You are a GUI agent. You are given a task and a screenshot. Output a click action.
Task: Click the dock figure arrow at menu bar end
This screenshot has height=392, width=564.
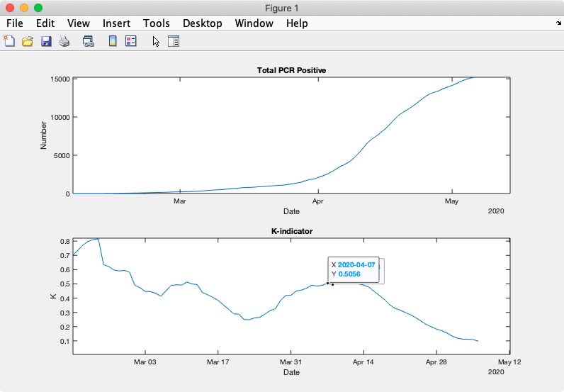pyautogui.click(x=558, y=23)
